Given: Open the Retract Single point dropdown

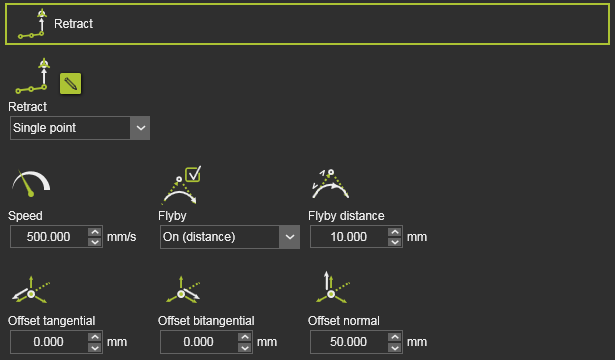Looking at the screenshot, I should pos(80,128).
